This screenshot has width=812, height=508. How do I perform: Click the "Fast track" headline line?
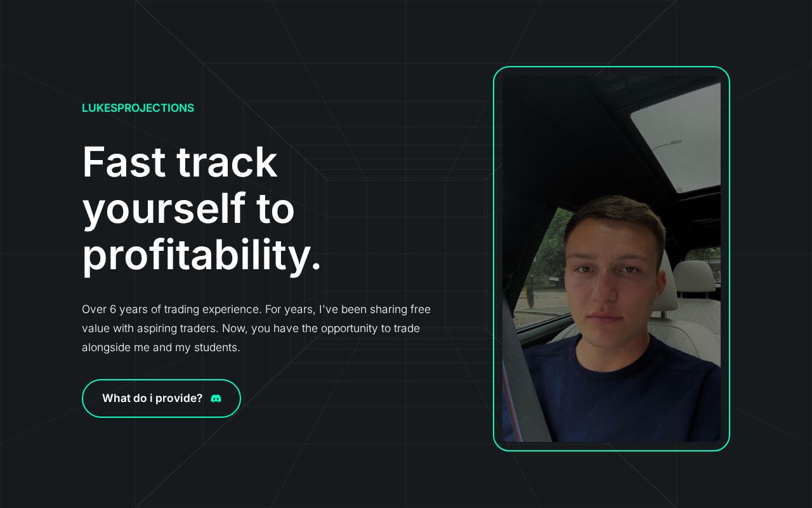(x=180, y=161)
